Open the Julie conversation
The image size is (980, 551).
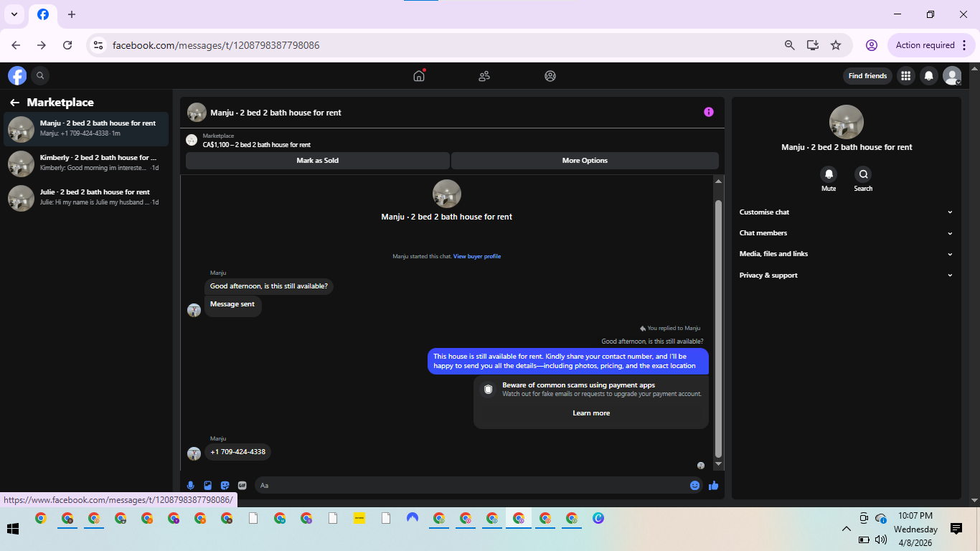86,198
